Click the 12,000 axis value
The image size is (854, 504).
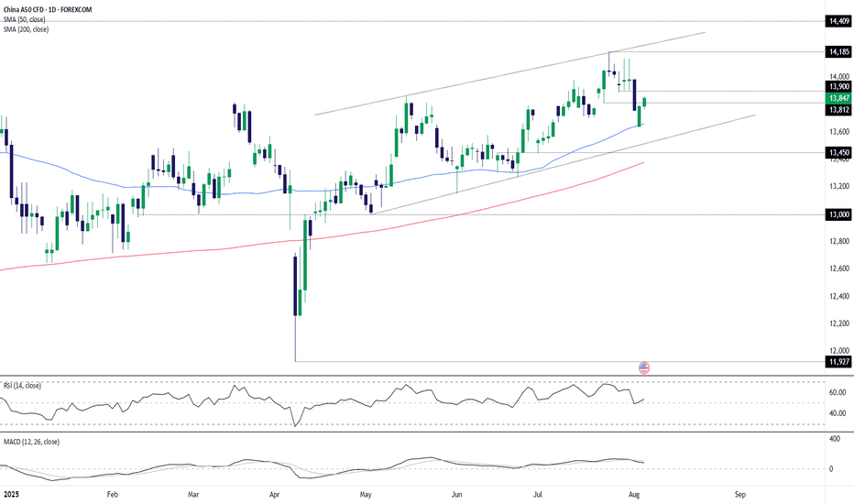point(839,351)
